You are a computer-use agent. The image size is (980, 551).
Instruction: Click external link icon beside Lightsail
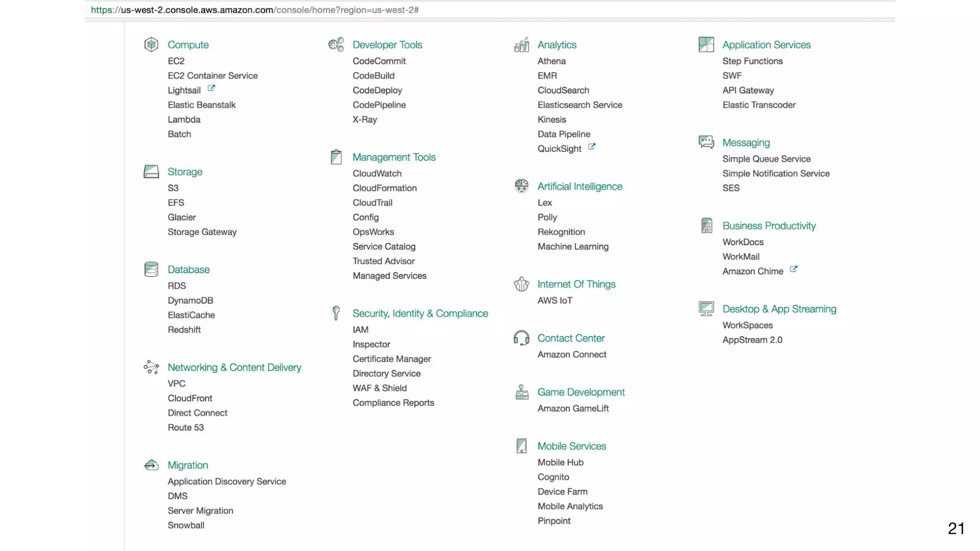point(211,88)
